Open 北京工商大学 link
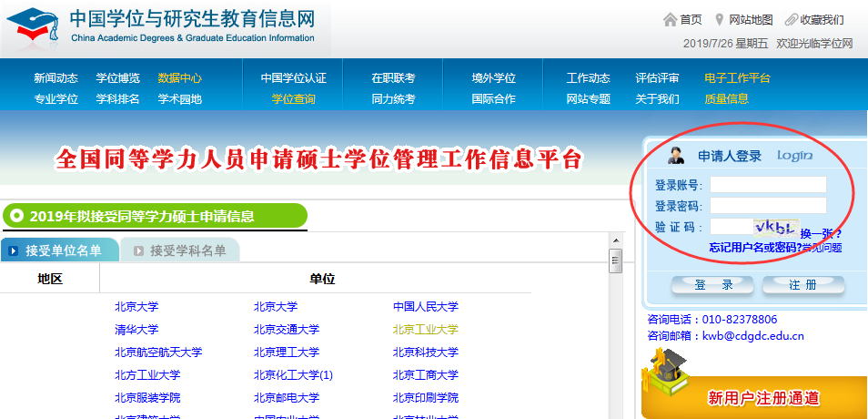 click(426, 374)
